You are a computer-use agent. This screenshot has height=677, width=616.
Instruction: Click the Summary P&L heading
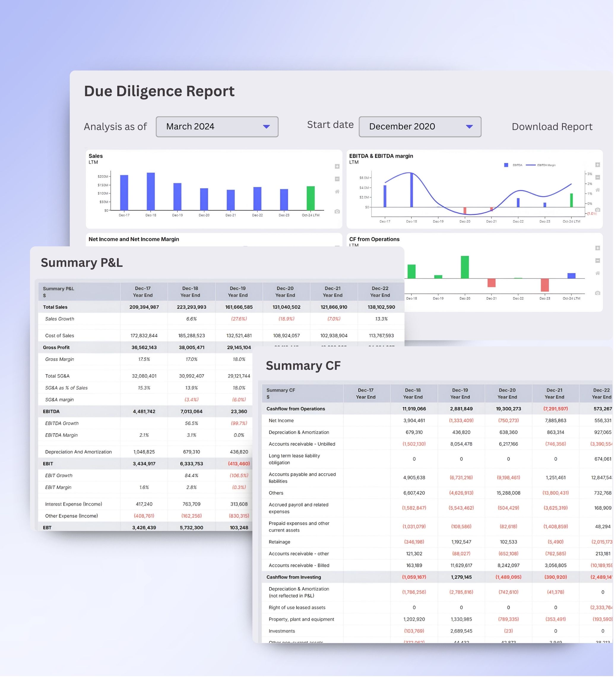click(x=82, y=263)
